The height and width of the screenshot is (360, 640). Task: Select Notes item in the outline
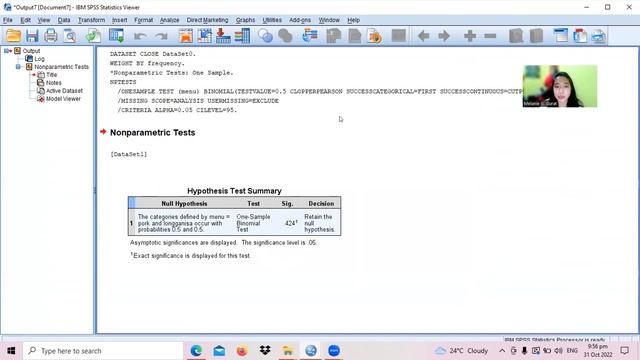tap(53, 83)
